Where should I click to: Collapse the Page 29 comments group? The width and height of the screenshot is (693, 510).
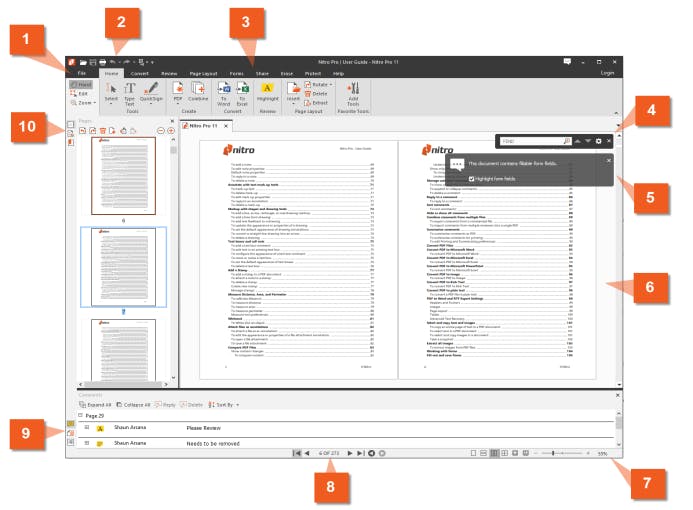pos(80,415)
